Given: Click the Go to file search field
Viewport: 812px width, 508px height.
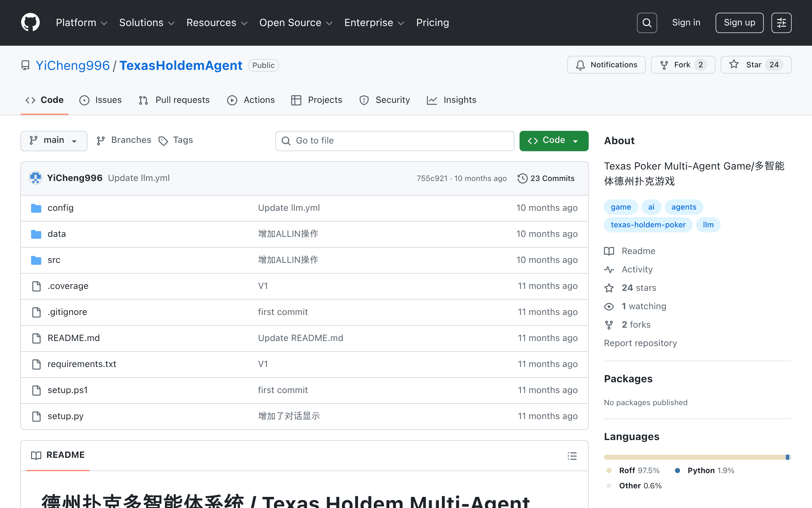Looking at the screenshot, I should point(395,141).
